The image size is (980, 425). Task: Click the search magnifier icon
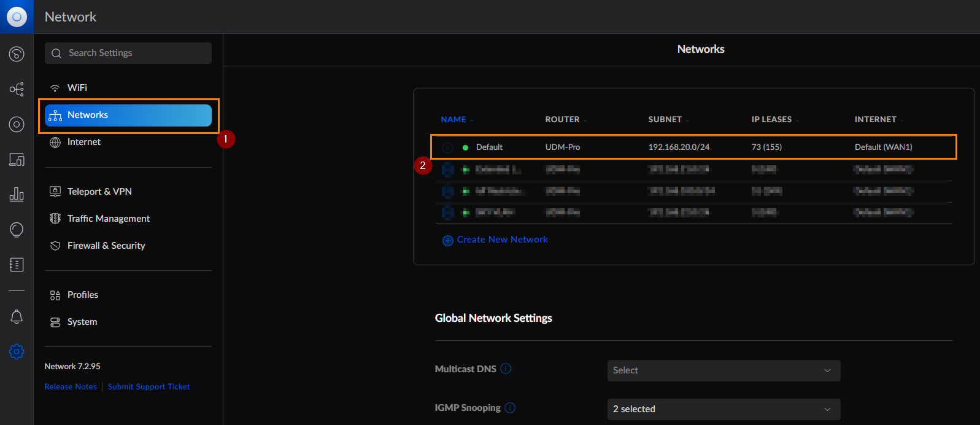tap(56, 53)
